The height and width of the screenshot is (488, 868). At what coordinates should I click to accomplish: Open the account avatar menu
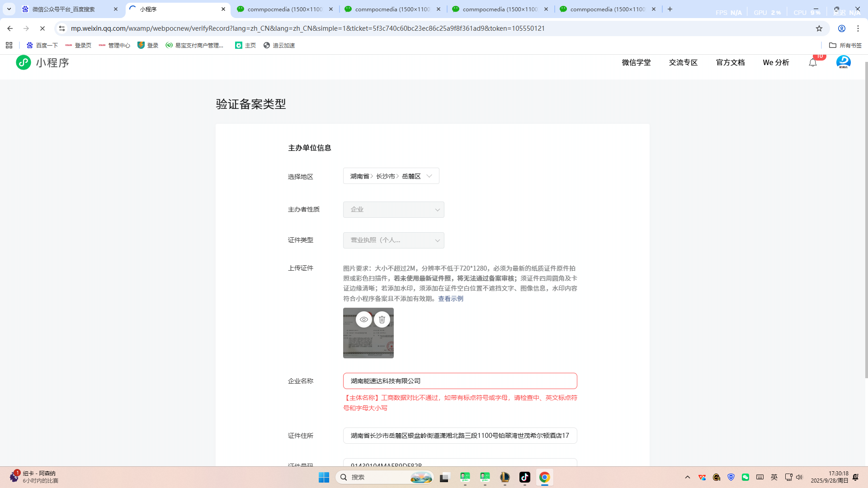[x=843, y=62]
